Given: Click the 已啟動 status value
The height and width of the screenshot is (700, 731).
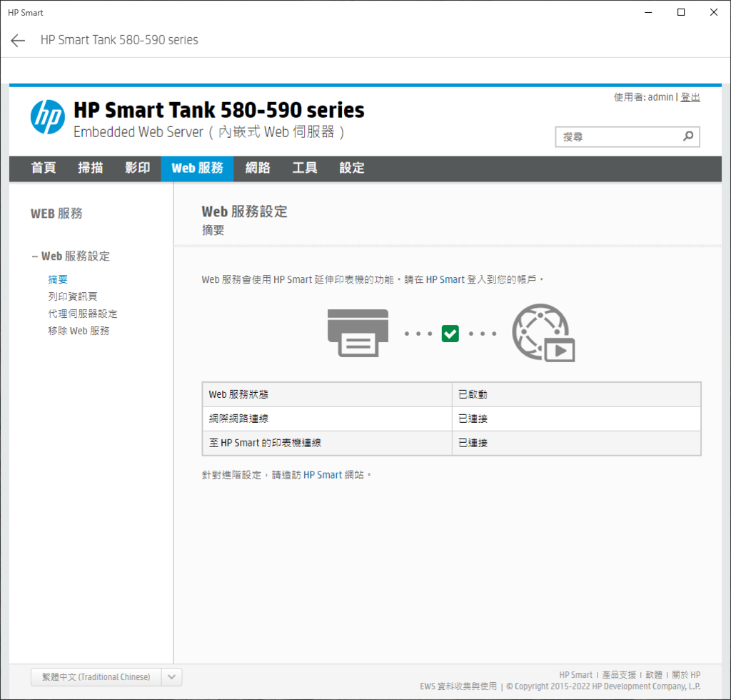Looking at the screenshot, I should click(x=473, y=394).
